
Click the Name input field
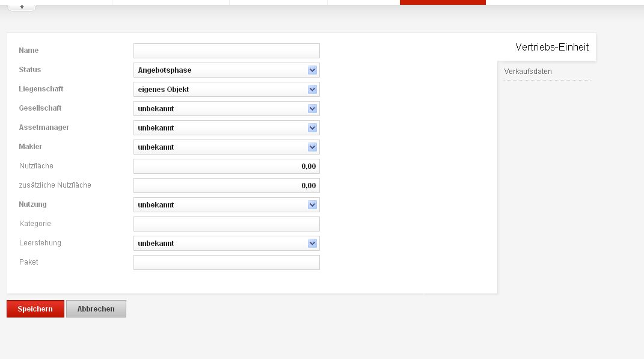226,51
